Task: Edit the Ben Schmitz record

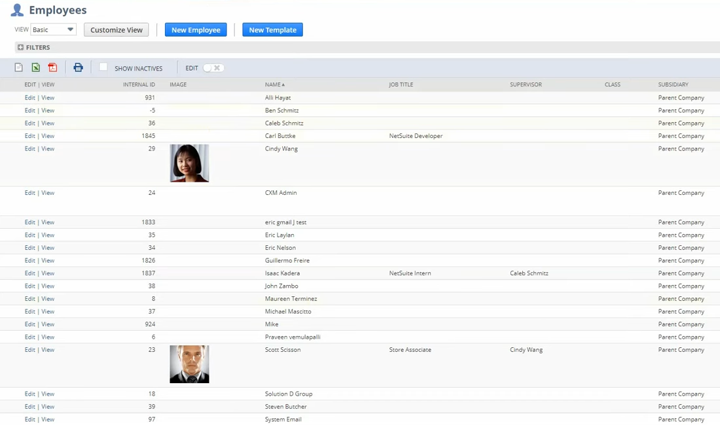Action: 30,111
